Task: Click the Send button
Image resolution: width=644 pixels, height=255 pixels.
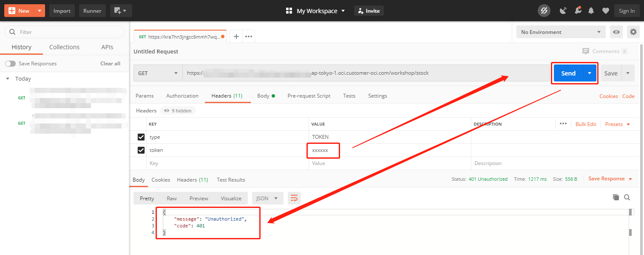Action: tap(568, 73)
